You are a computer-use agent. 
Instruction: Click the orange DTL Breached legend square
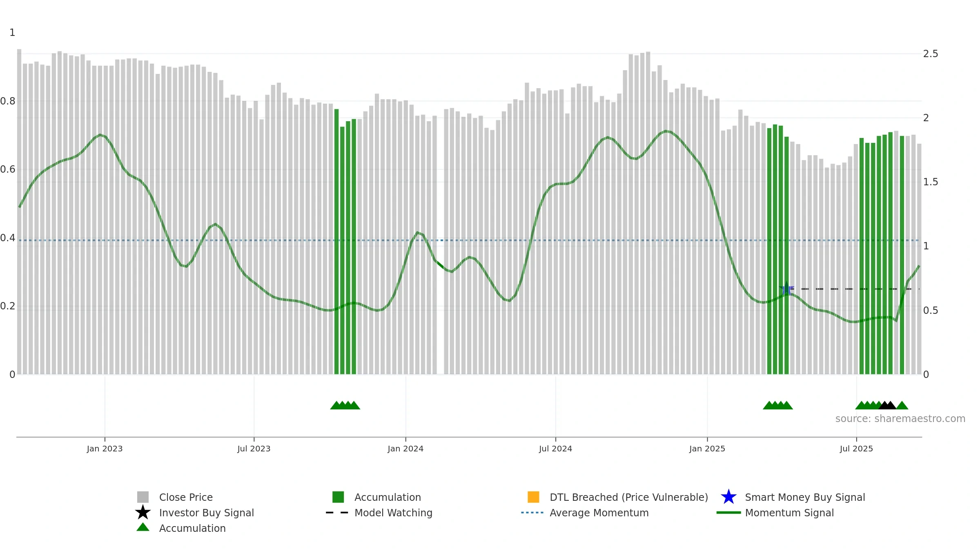point(533,497)
